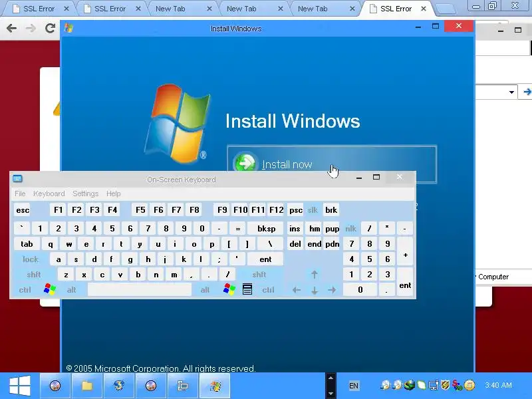Click the letter q key
This screenshot has height=399, width=532.
point(51,244)
